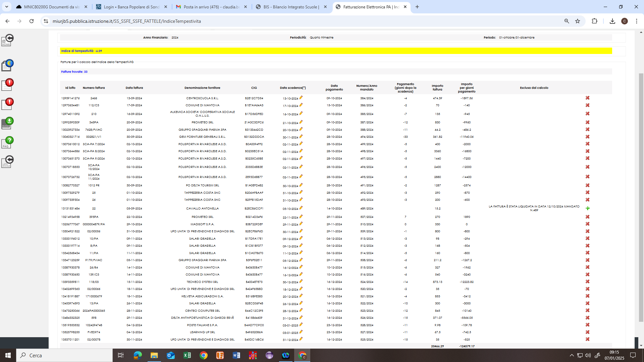
Task: Edit due date pencil for CENTROSCUOLA S.R.L. invoice
Action: tap(301, 98)
